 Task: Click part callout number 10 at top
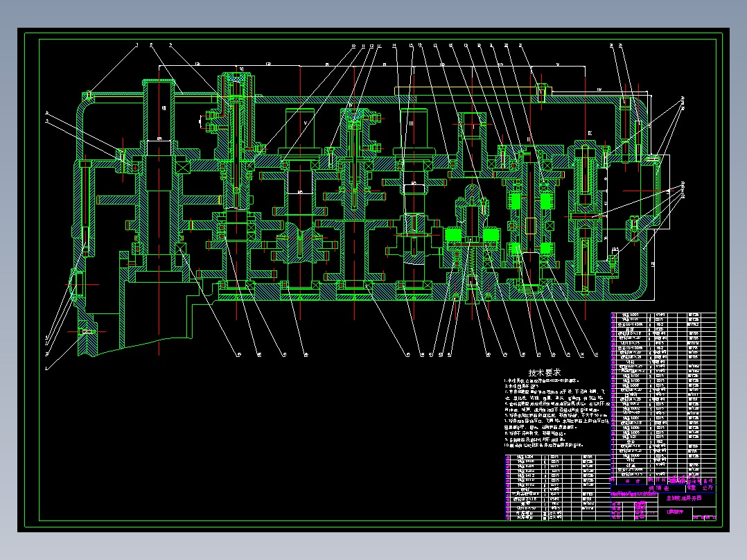pyautogui.click(x=353, y=46)
